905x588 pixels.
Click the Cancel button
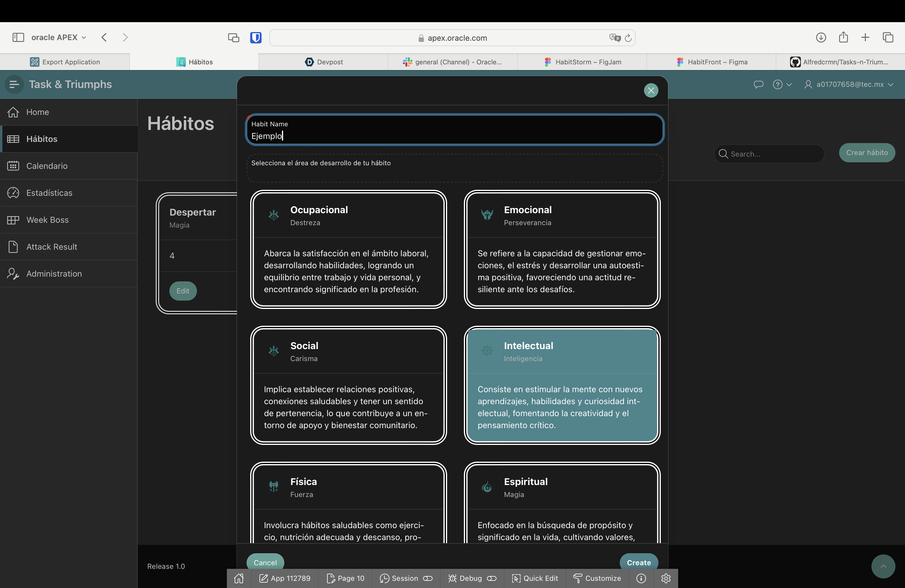tap(265, 562)
